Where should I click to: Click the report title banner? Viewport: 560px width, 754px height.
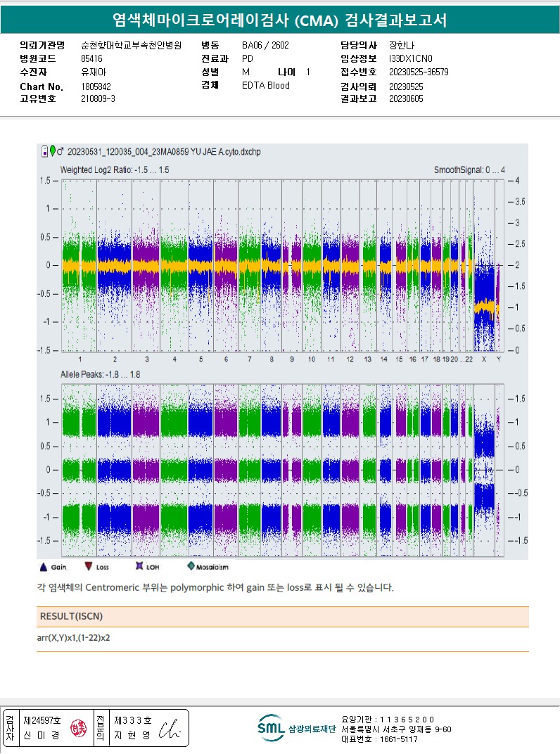coord(280,20)
